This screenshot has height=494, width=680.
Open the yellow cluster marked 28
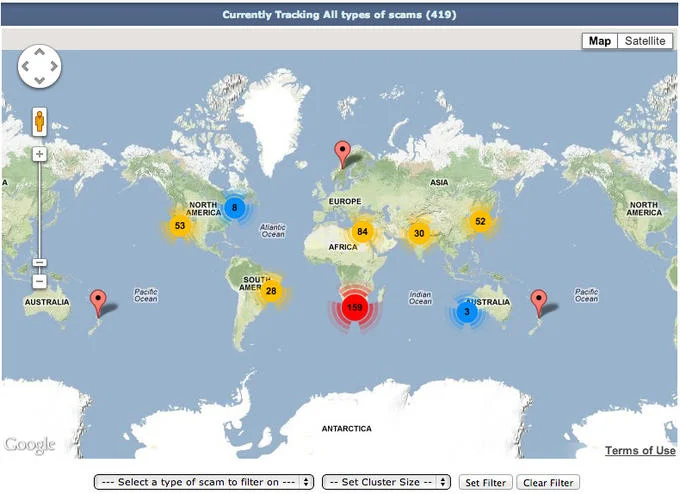point(271,291)
